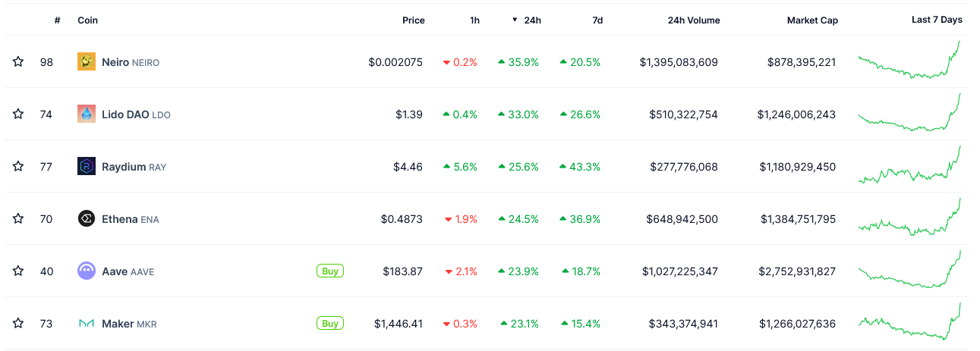Click the Raydium coin logo icon
Image resolution: width=980 pixels, height=351 pixels.
(87, 167)
